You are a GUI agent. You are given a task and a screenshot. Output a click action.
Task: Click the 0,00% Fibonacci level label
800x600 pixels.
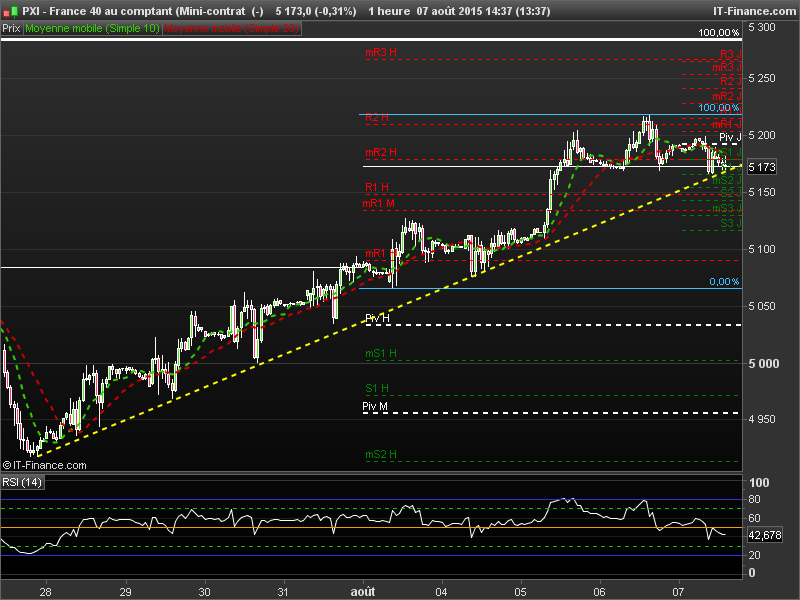point(724,282)
